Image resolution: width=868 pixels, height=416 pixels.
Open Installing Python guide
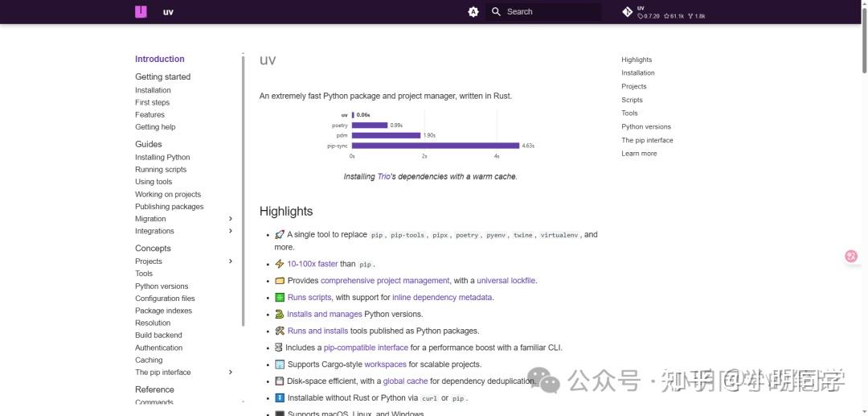point(162,158)
